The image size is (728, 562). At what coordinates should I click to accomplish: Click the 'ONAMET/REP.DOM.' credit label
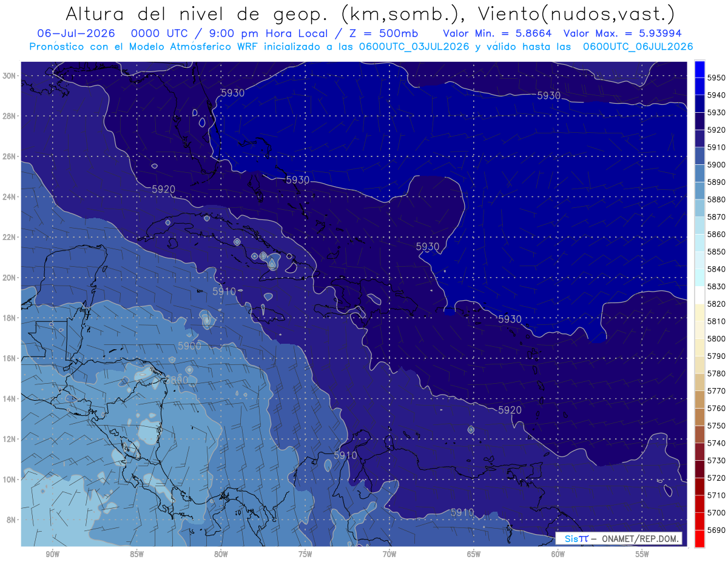click(x=639, y=538)
